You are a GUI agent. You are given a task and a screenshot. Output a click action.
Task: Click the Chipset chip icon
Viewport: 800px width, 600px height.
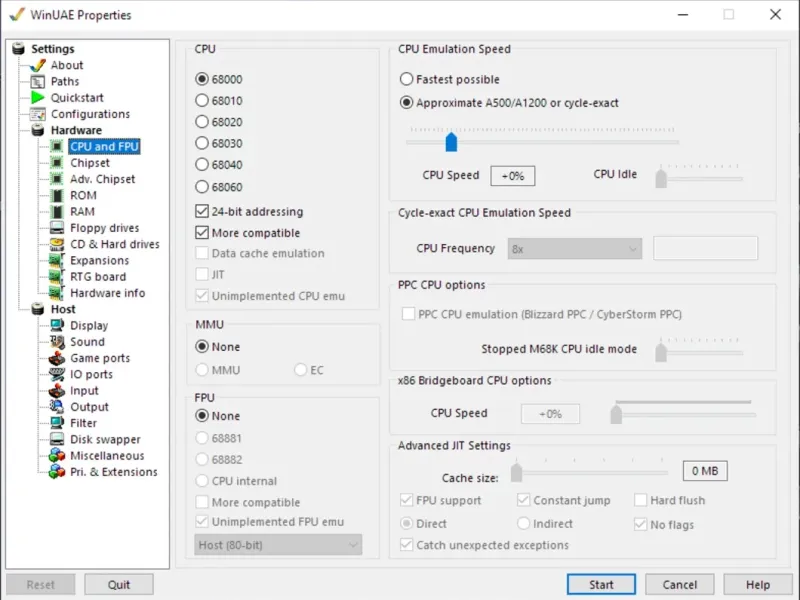57,163
